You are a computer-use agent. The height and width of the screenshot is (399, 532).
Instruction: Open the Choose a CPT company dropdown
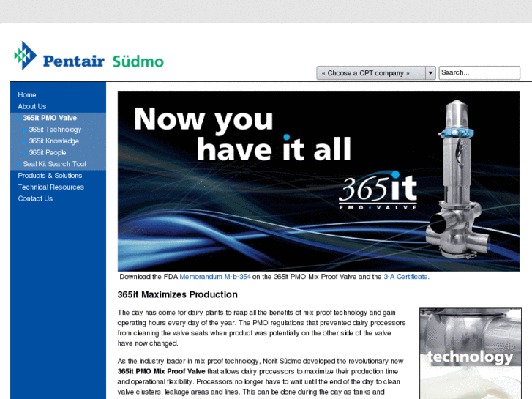(376, 73)
